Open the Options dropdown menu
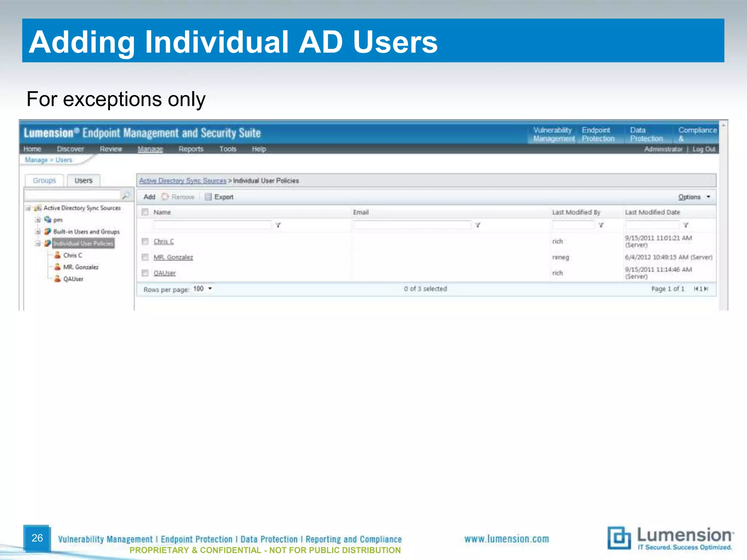 coord(694,197)
